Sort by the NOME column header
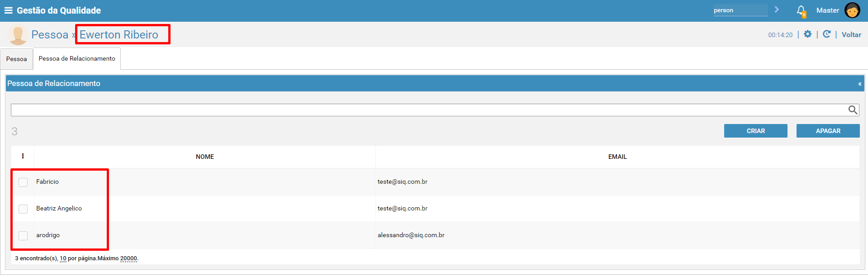868x277 pixels. (x=205, y=157)
